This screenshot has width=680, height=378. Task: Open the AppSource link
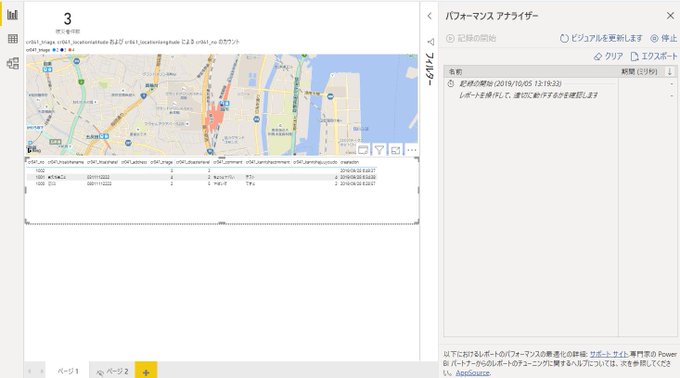coord(473,372)
